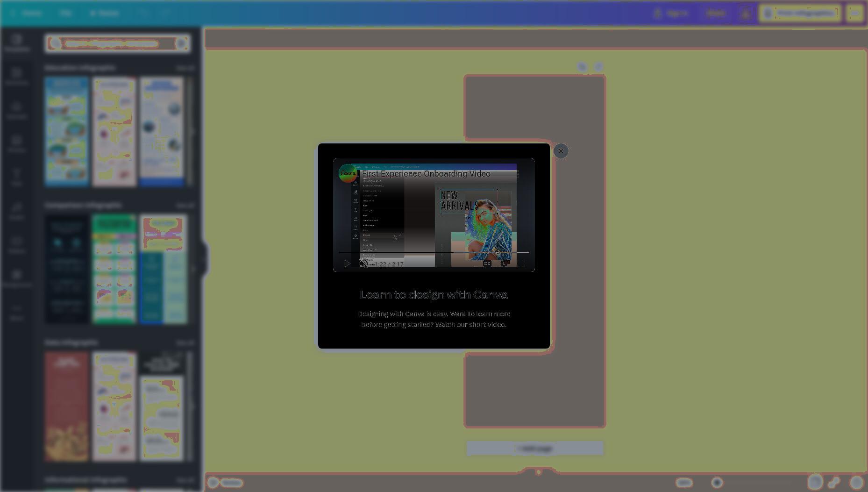Screen dimensions: 868x492
Task: Open video player settings gear
Action: click(504, 264)
